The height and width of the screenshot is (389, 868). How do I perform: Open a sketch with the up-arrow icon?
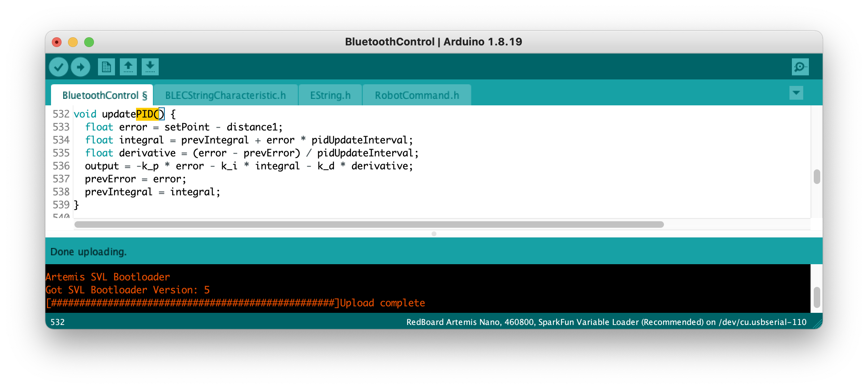[128, 67]
